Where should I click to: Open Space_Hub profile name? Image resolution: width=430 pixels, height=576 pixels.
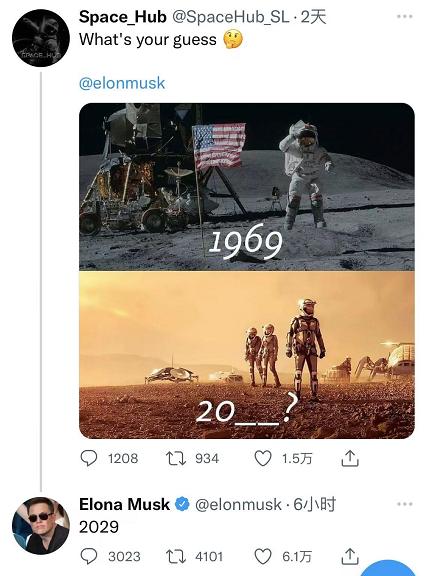123,17
